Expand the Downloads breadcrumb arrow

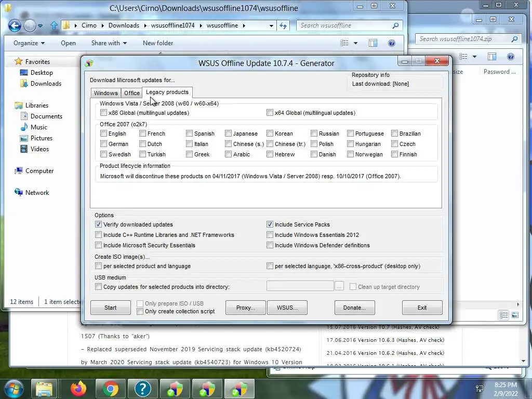145,25
